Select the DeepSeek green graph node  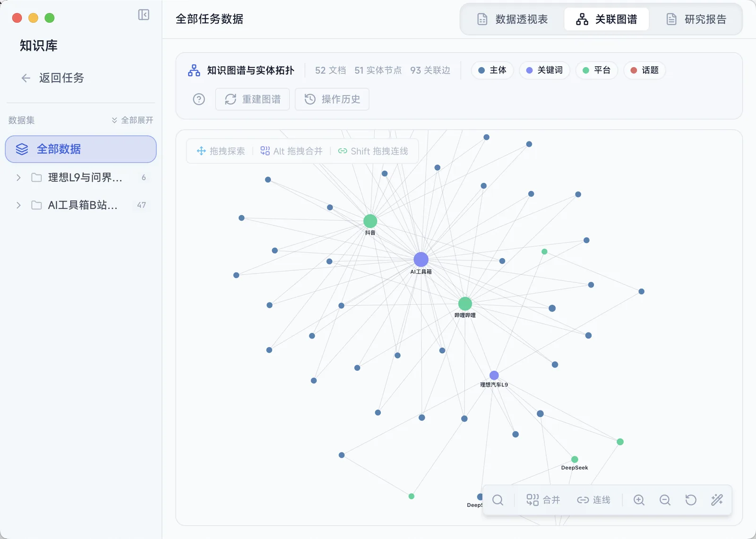(575, 459)
